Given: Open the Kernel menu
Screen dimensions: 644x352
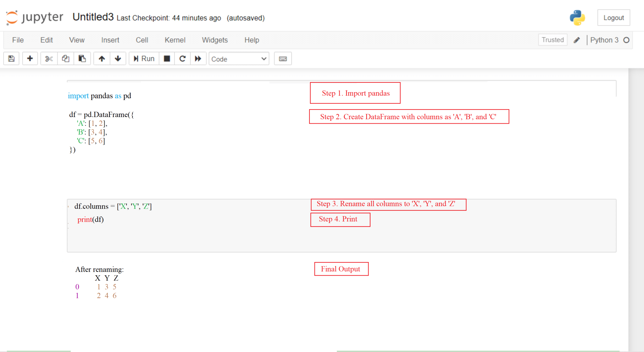Looking at the screenshot, I should click(x=175, y=40).
